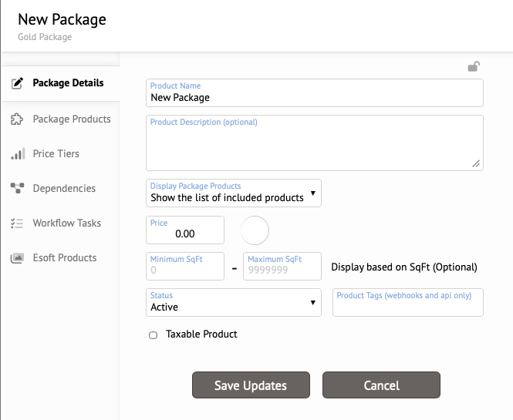
Task: Click the Package Products puzzle piece icon
Action: [x=17, y=119]
